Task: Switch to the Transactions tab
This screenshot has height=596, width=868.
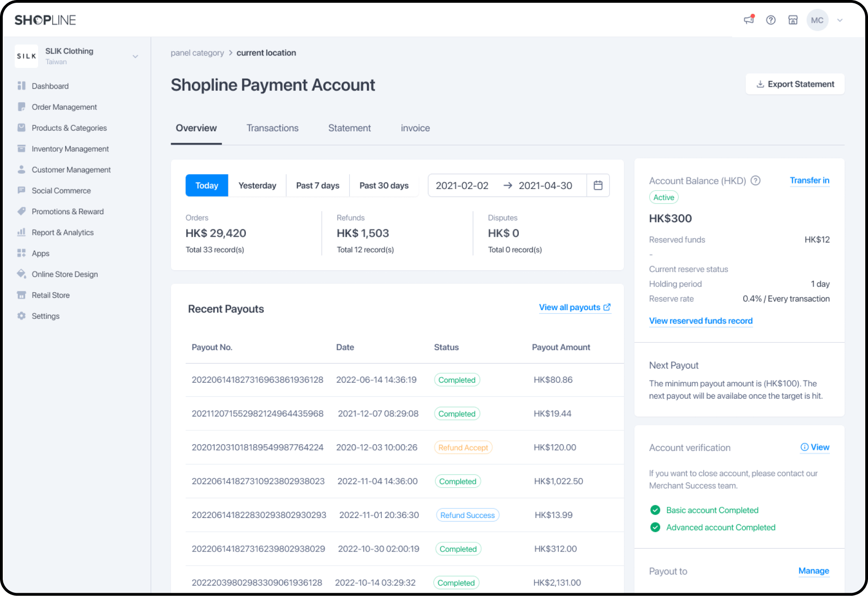Action: coord(273,128)
